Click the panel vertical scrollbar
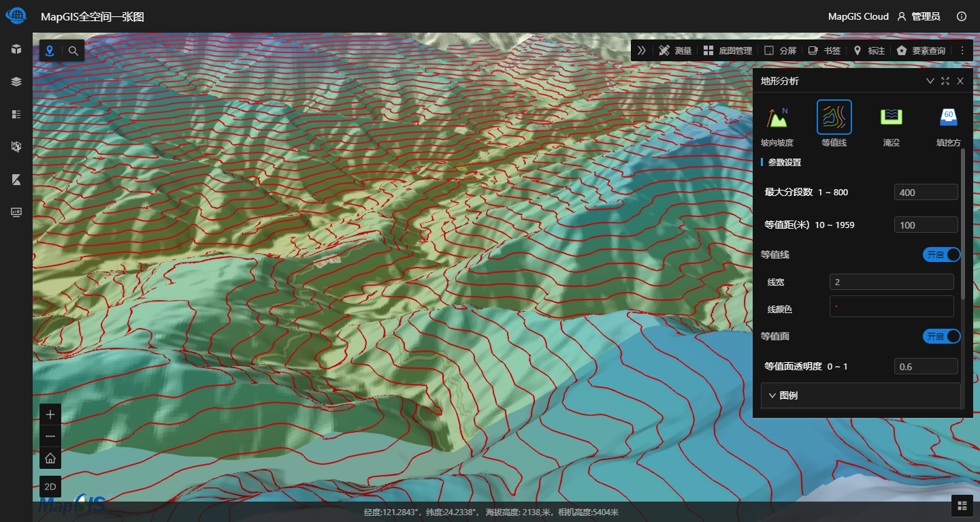Viewport: 980px width, 522px height. [x=962, y=225]
